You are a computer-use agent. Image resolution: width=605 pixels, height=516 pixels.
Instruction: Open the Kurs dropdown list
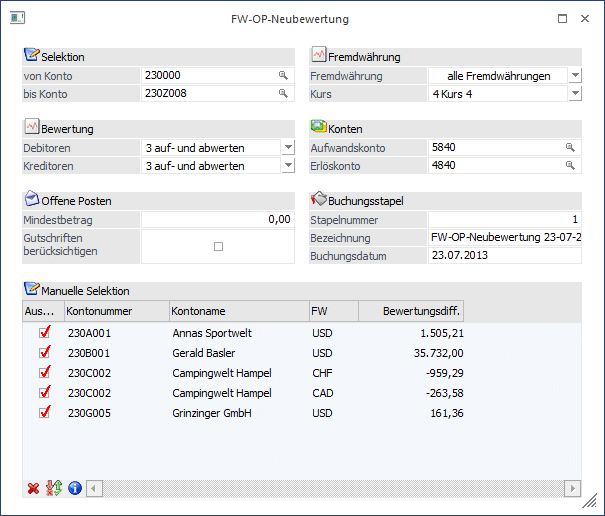click(574, 93)
